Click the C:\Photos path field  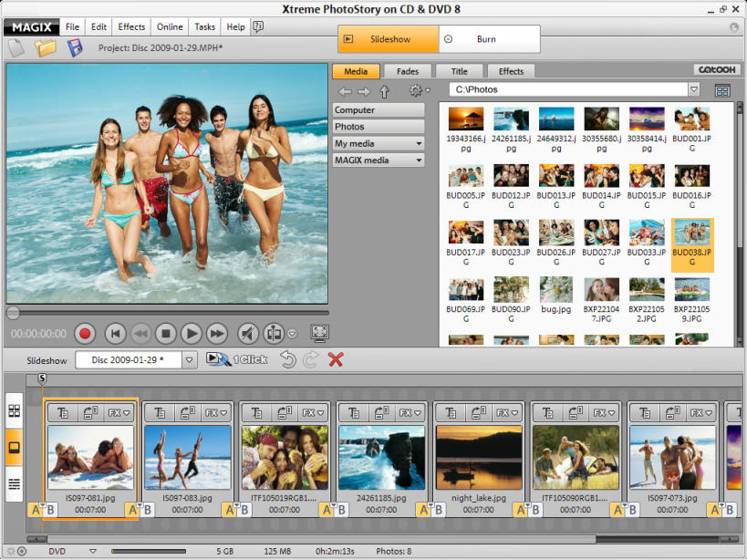click(569, 89)
